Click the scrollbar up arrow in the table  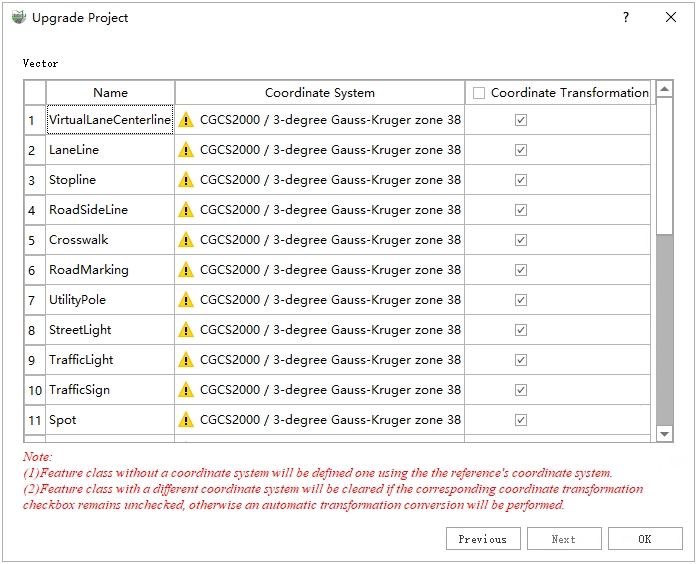664,89
